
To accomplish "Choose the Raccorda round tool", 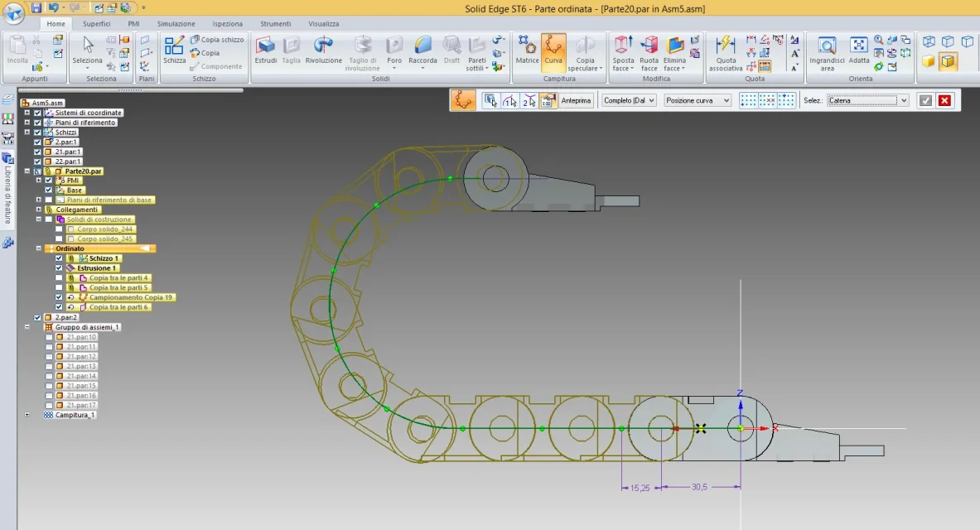I will pyautogui.click(x=422, y=52).
